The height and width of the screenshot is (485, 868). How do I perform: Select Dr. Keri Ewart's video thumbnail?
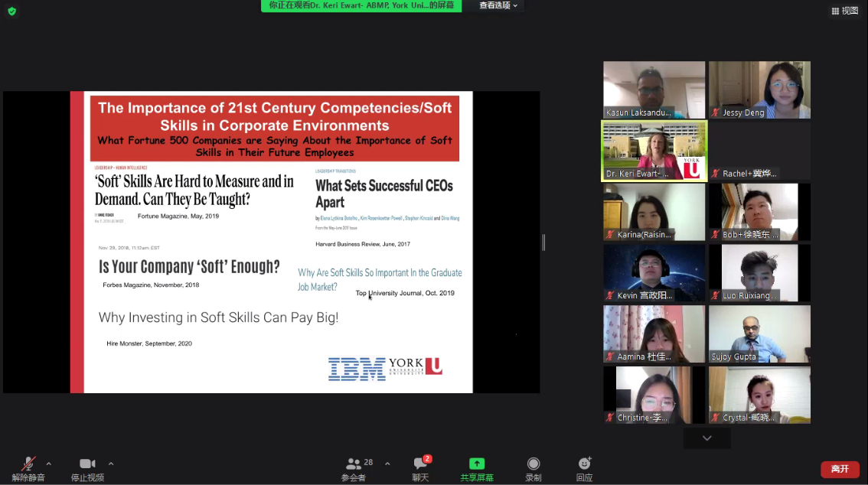coord(654,151)
